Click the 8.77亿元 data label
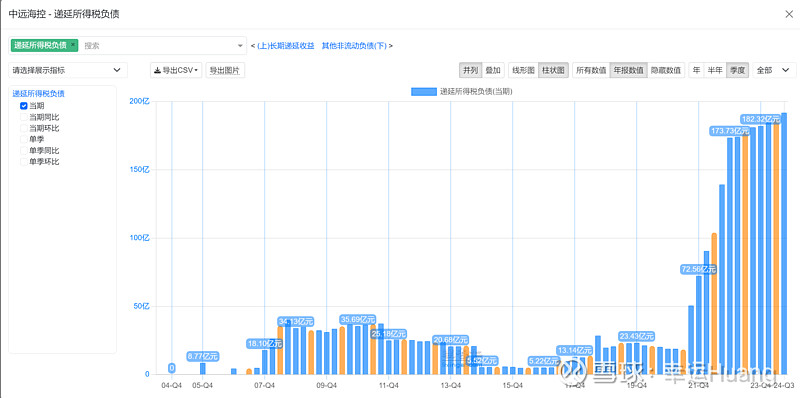Viewport: 800px width, 398px height. 203,356
